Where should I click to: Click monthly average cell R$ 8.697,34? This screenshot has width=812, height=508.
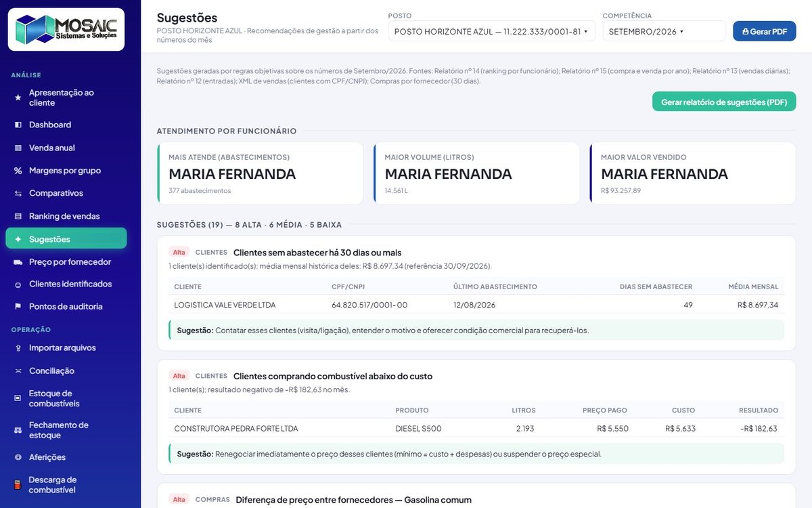[758, 305]
